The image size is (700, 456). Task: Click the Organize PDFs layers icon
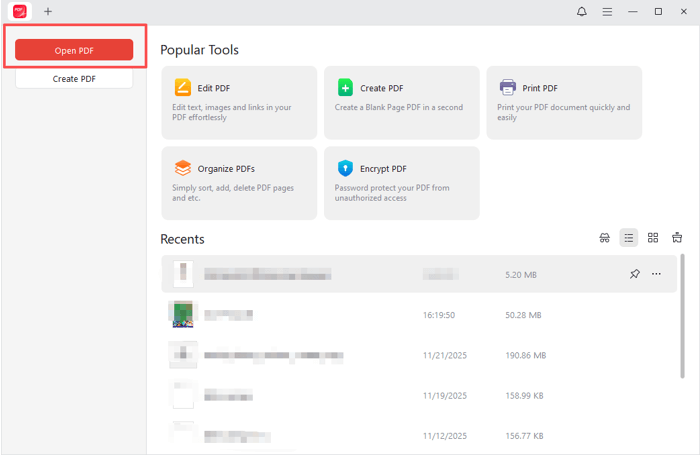pos(183,168)
